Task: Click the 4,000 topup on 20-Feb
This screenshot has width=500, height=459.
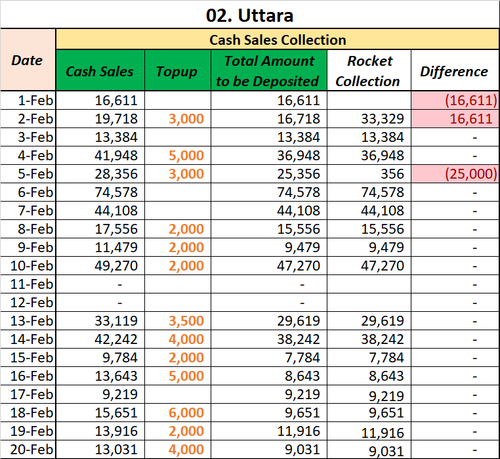Action: click(x=177, y=449)
